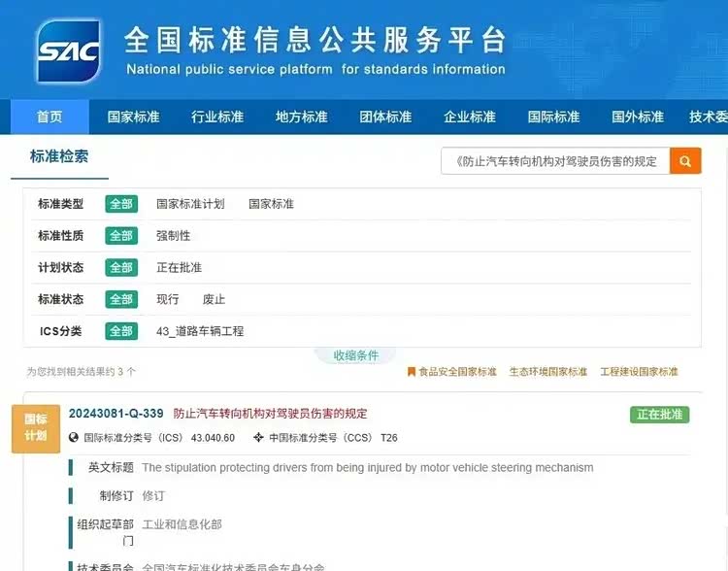Select 全部 in 计划状态 row

(x=121, y=268)
